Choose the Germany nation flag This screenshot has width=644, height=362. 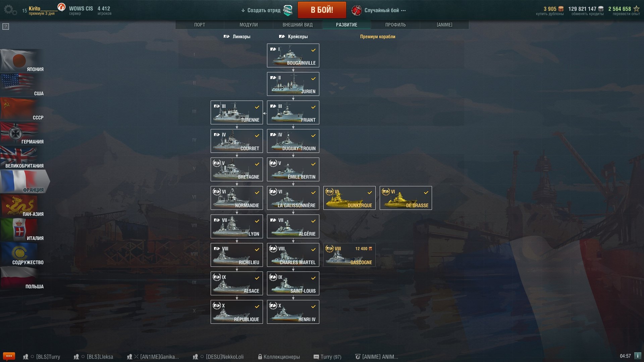(22, 133)
